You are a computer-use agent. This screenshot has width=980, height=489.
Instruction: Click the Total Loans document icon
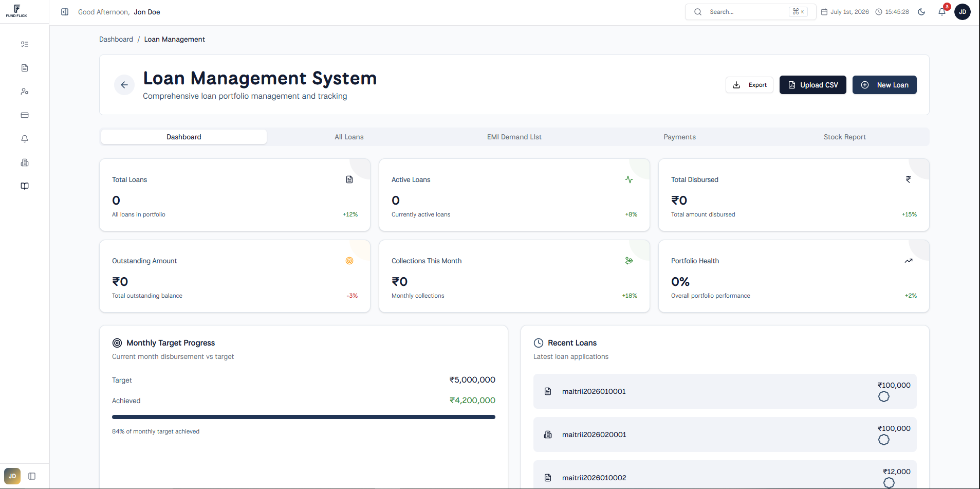click(349, 179)
